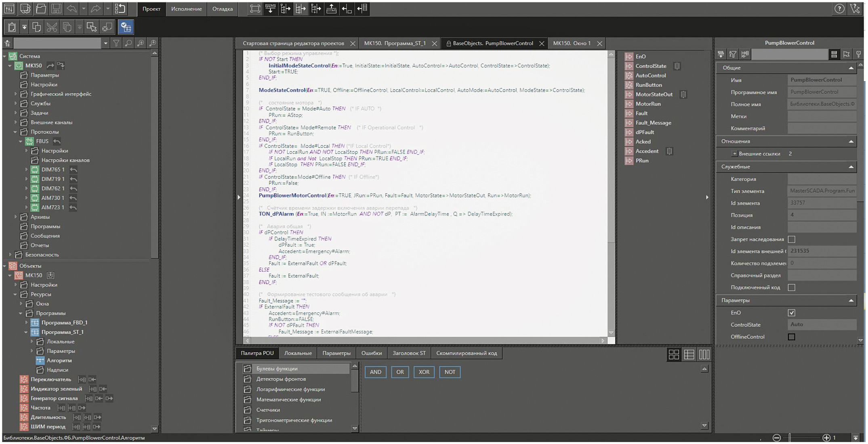This screenshot has height=444, width=868.
Task: Insert the AND function block
Action: 376,372
